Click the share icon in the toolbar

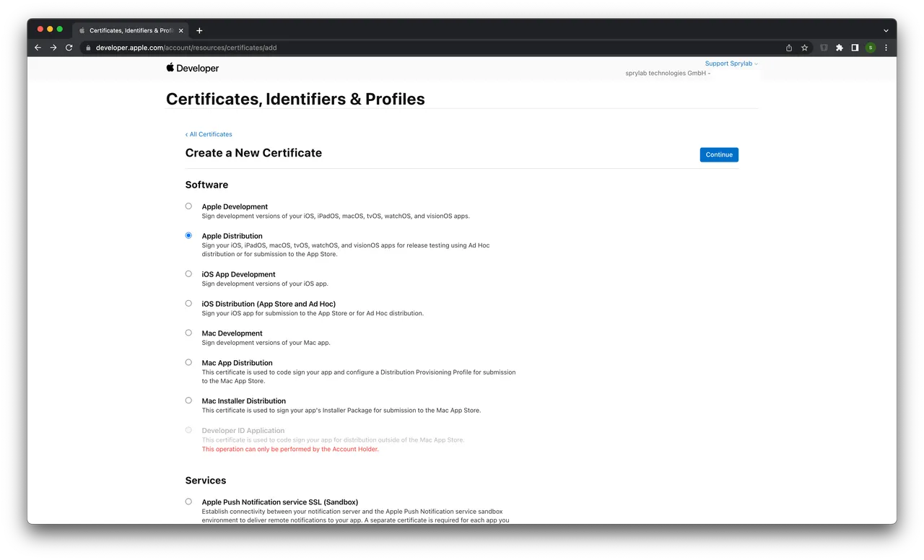tap(788, 47)
